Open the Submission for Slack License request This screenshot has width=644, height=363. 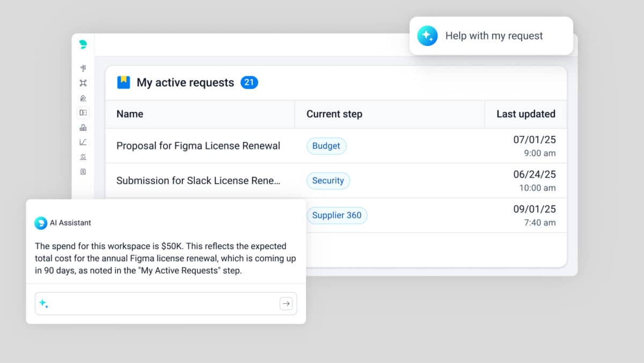pos(198,181)
